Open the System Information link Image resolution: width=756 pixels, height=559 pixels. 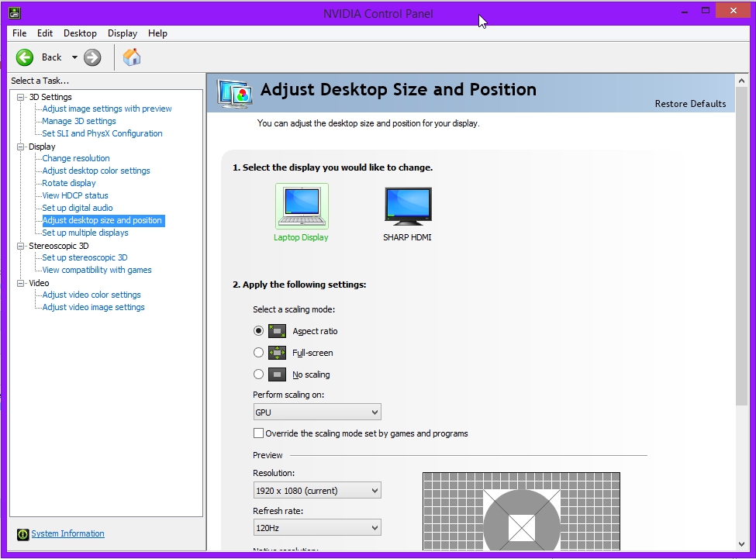tap(68, 533)
